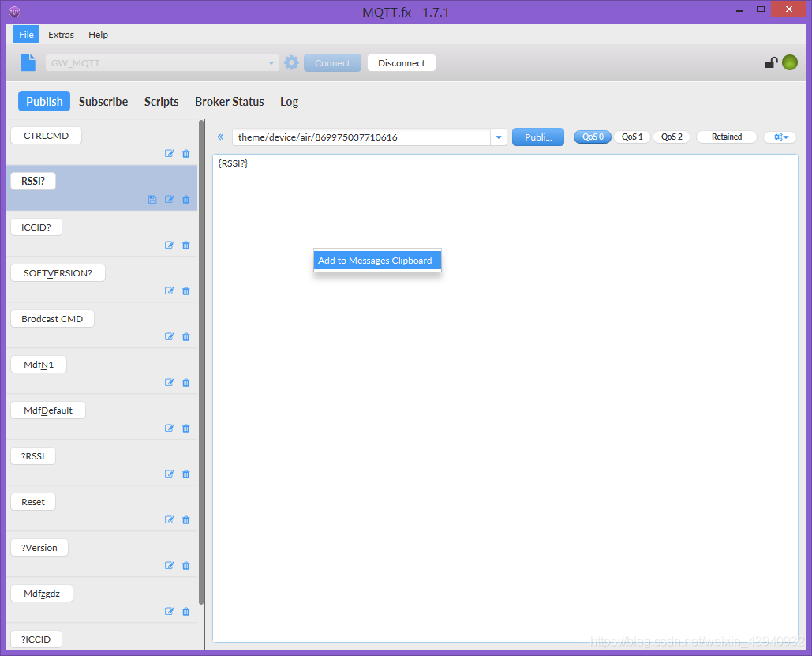
Task: Edit the SOFTVERSION? message entry
Action: (170, 291)
